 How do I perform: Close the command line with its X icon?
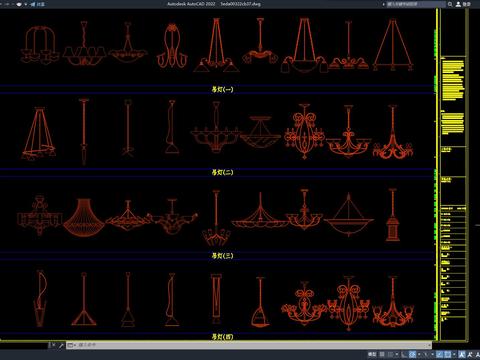pyautogui.click(x=53, y=345)
